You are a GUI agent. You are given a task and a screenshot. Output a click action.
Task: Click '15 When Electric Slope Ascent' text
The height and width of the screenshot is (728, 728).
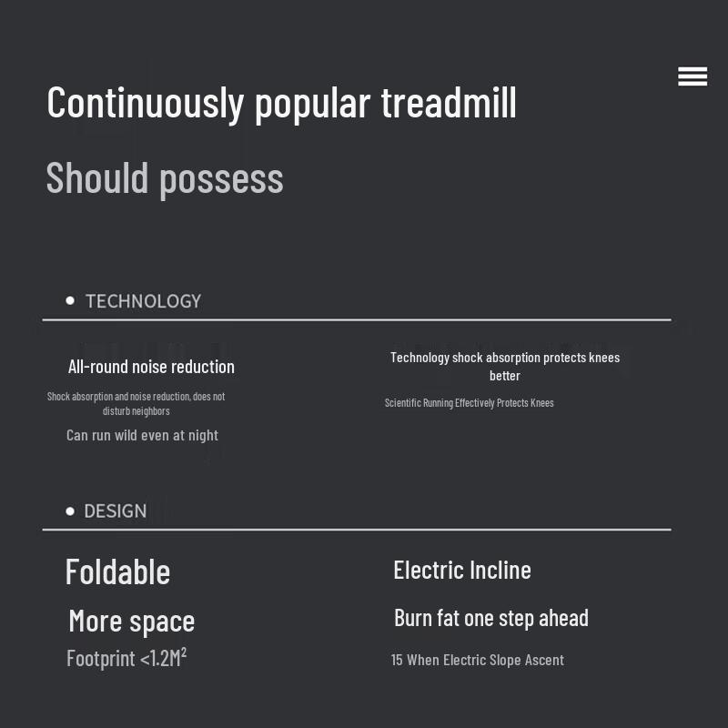[477, 661]
